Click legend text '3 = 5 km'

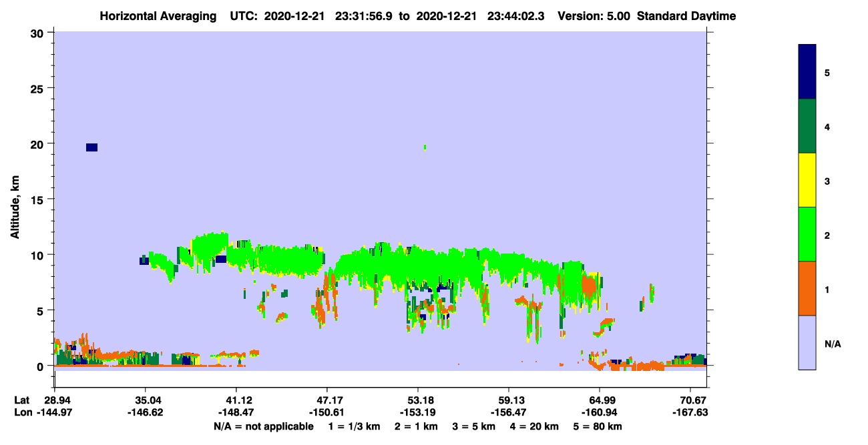point(474,426)
